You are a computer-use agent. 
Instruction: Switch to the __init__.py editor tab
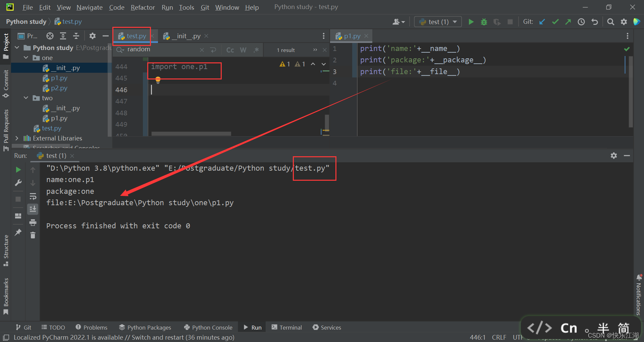186,36
